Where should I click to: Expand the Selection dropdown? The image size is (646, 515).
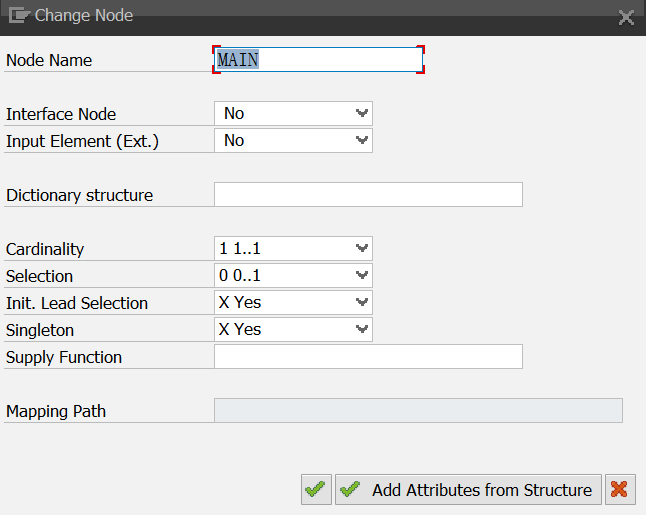[293, 276]
